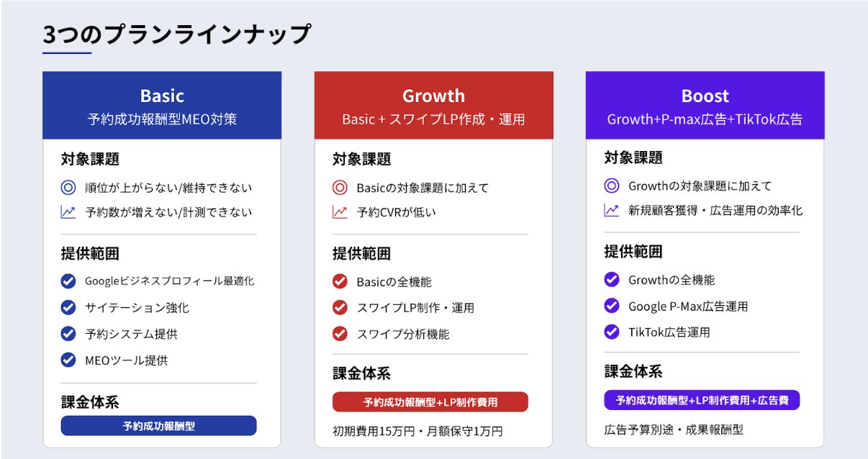868x459 pixels.
Task: Click the red target icon in Growth plan
Action: tap(340, 188)
